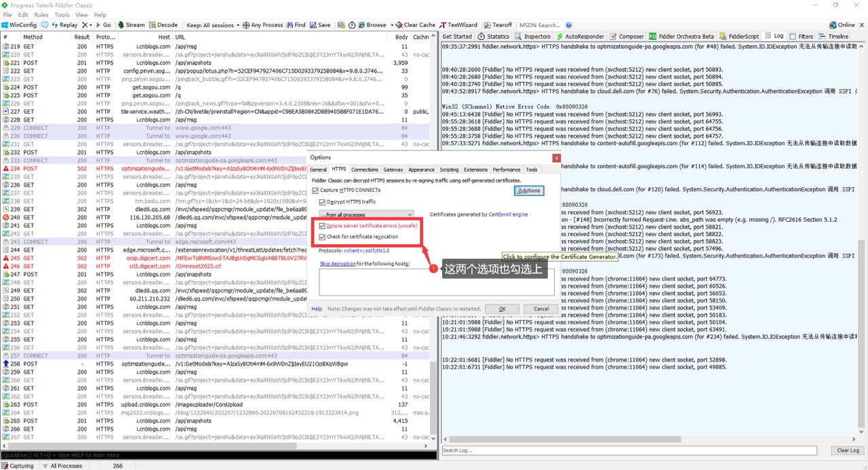Click the WinConfig toolbar button
Viewport: 868px width, 470px height.
tap(19, 25)
